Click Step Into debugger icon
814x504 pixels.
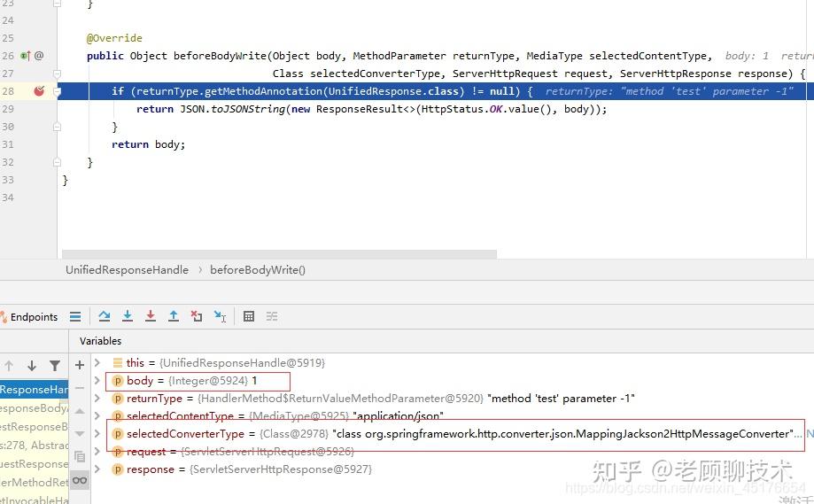[x=128, y=316]
